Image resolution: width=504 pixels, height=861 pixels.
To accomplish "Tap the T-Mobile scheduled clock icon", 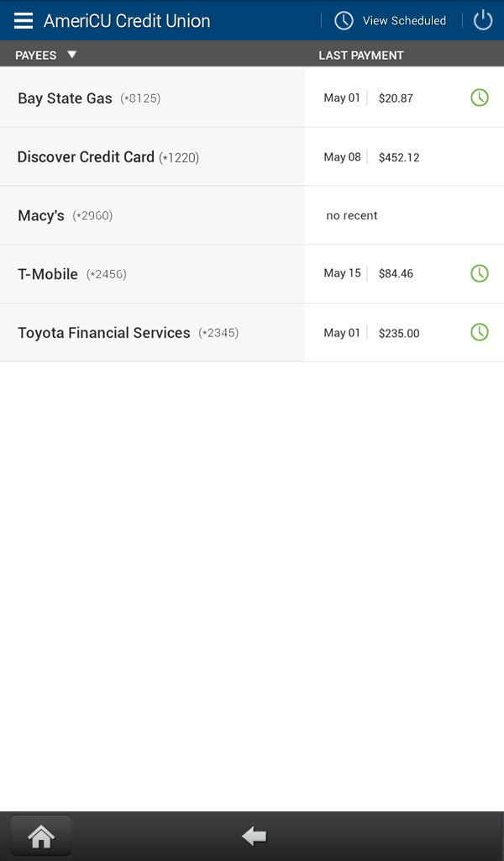I will click(x=480, y=273).
